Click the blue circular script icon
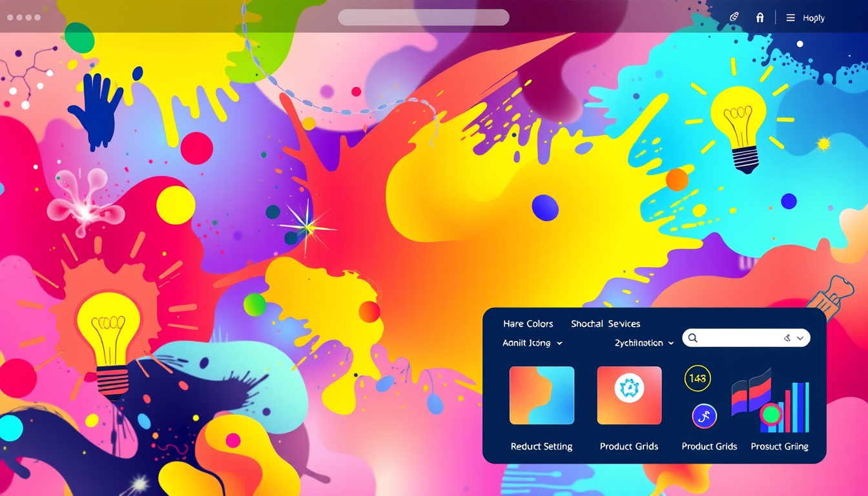The width and height of the screenshot is (868, 496). coord(704,416)
